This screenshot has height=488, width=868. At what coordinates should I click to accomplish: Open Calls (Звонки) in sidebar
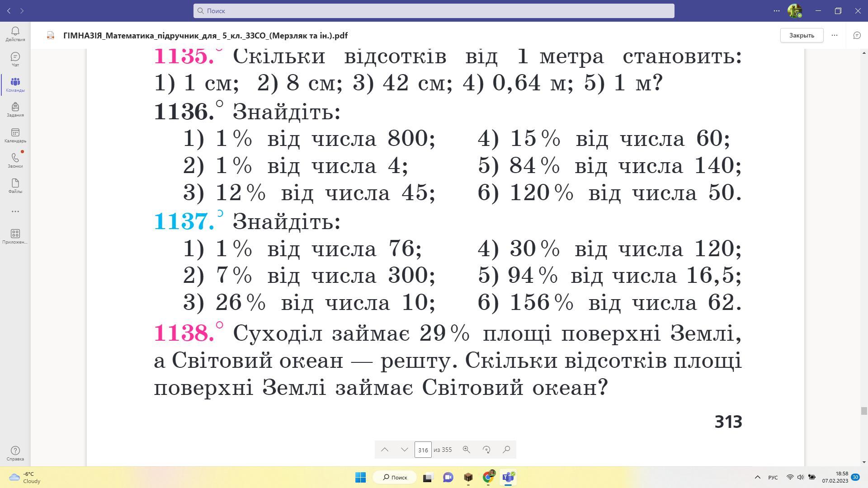(x=15, y=160)
